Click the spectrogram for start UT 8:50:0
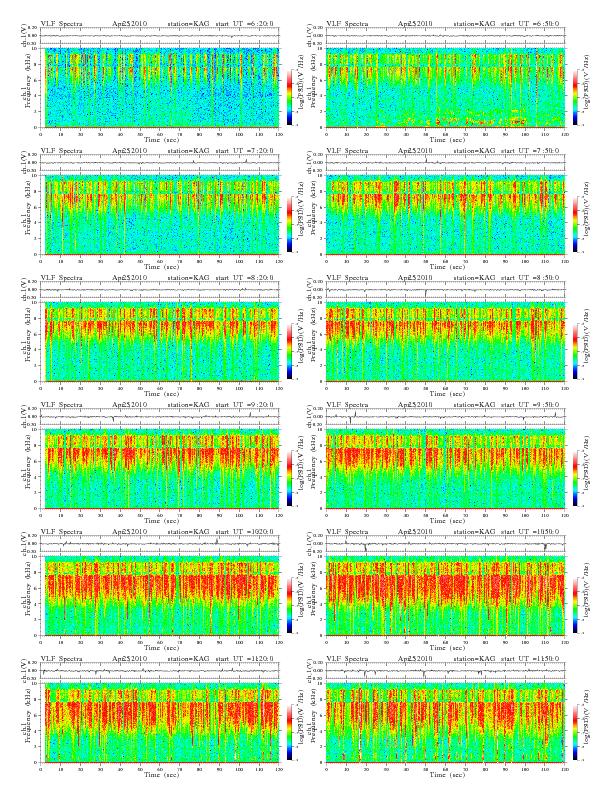The width and height of the screenshot is (612, 792). click(445, 342)
